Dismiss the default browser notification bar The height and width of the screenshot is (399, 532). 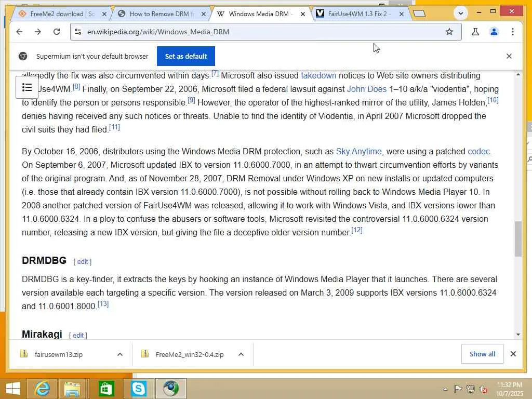click(509, 56)
